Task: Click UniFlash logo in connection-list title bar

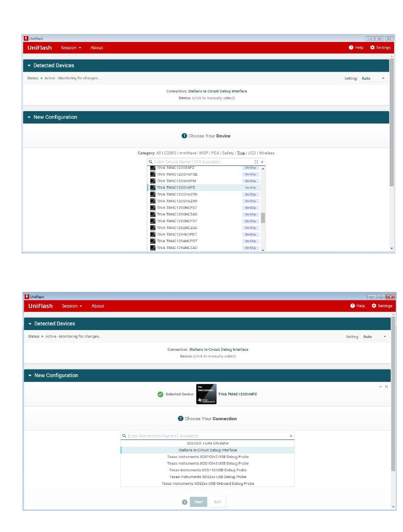Action: pos(27,297)
